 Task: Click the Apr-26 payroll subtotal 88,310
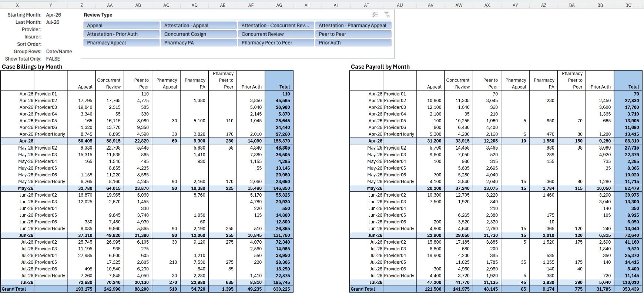click(631, 141)
